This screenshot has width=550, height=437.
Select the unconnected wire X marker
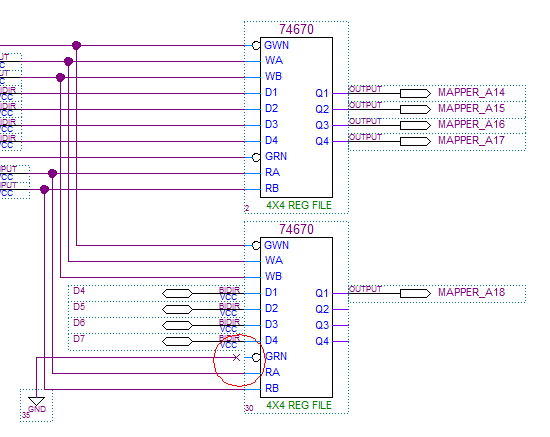(x=236, y=357)
